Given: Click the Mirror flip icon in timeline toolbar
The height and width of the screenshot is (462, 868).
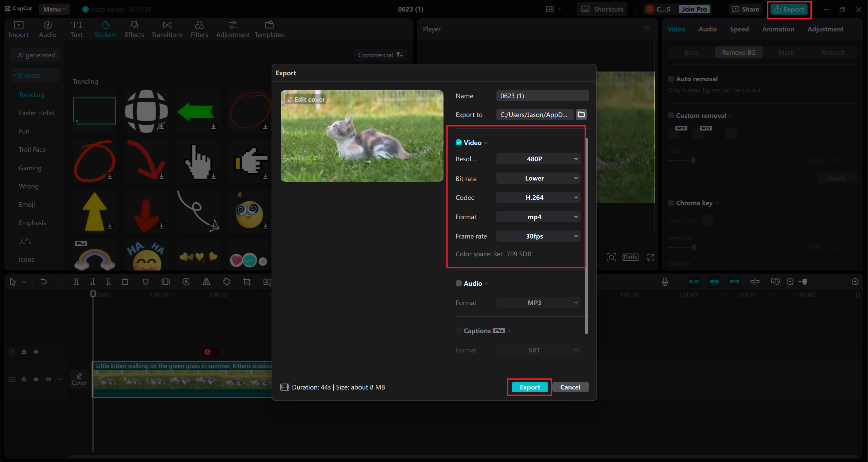Looking at the screenshot, I should pyautogui.click(x=206, y=282).
